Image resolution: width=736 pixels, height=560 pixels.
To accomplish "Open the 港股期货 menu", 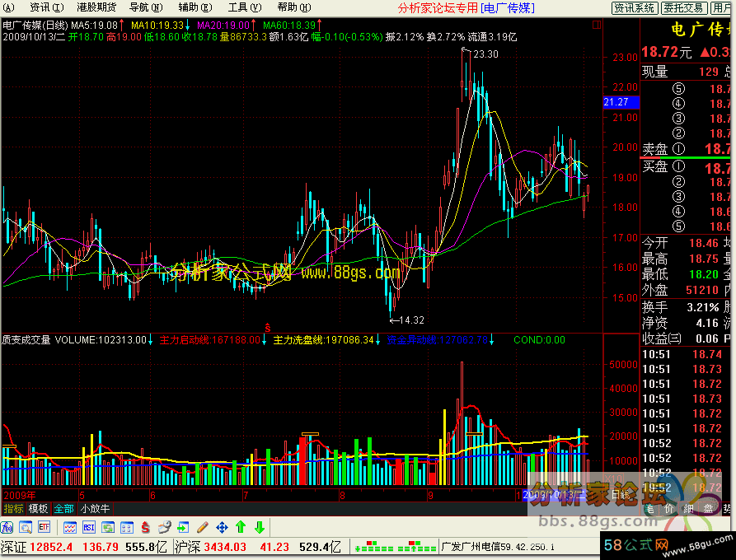I will pos(96,7).
